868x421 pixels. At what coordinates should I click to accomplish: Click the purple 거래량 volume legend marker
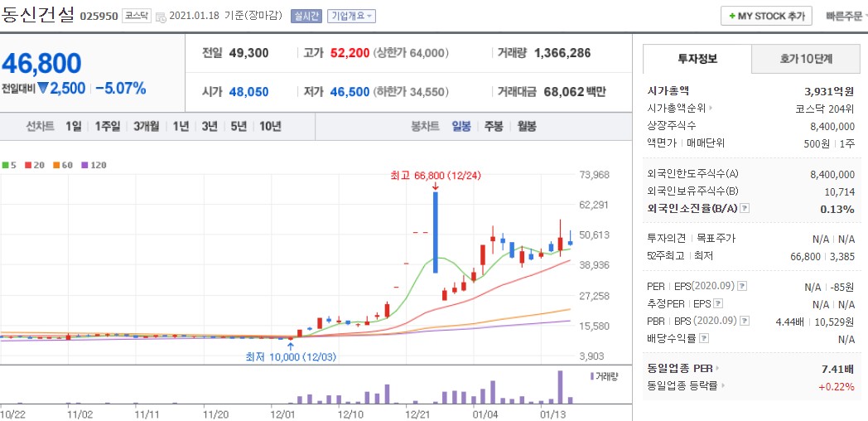pyautogui.click(x=591, y=376)
